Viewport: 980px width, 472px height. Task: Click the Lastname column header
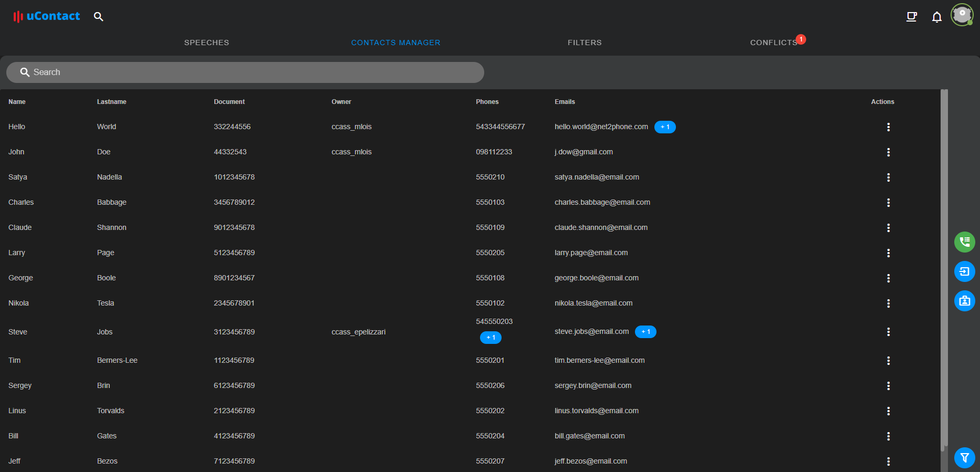(x=111, y=102)
